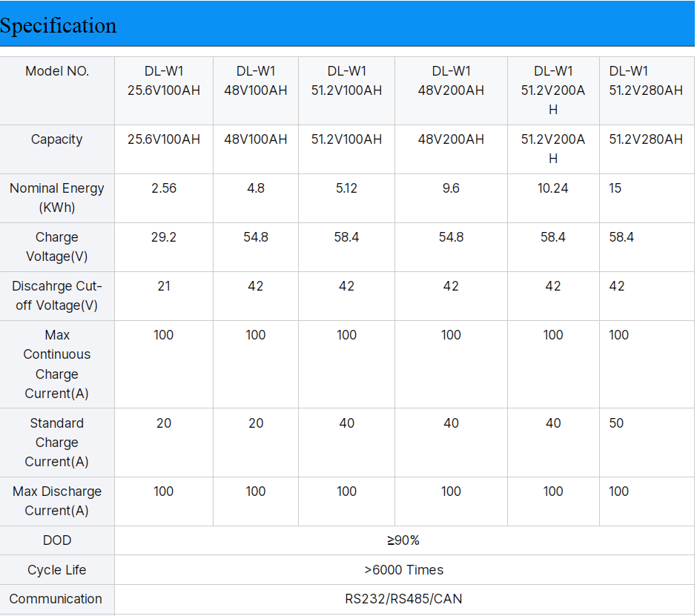The image size is (697, 616).
Task: Select Capacity row cell 51.2V280AH
Action: (645, 139)
